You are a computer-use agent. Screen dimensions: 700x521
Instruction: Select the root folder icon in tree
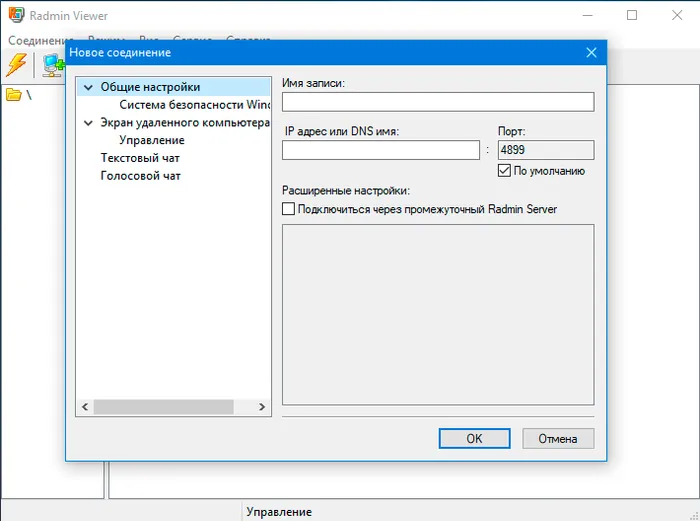coord(13,95)
